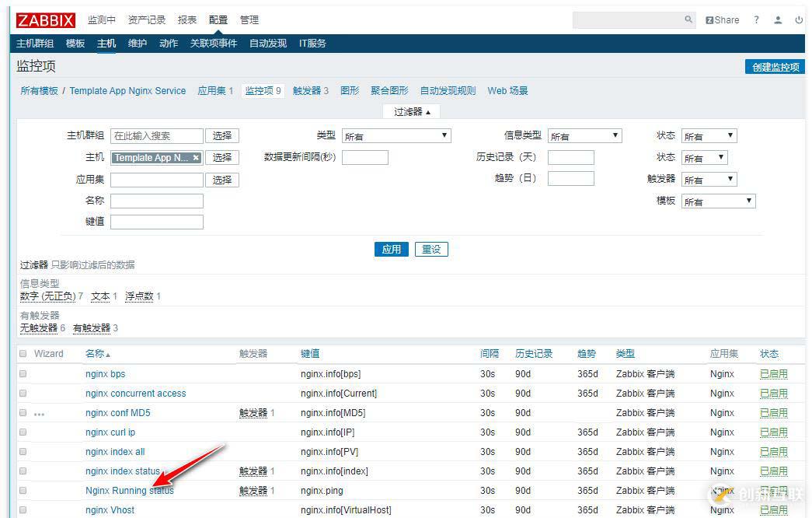
Task: Open the 配置 top menu
Action: [x=218, y=19]
